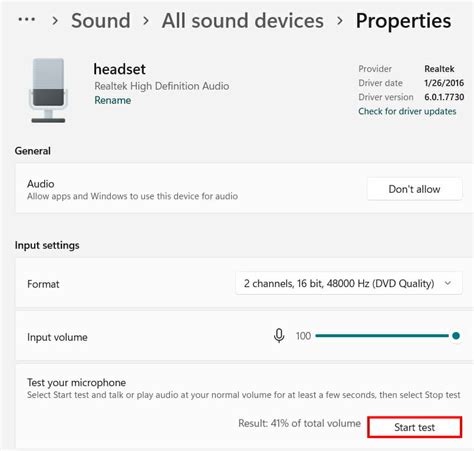474x451 pixels.
Task: Click the chevron before Sound breadcrumb
Action: tap(55, 21)
